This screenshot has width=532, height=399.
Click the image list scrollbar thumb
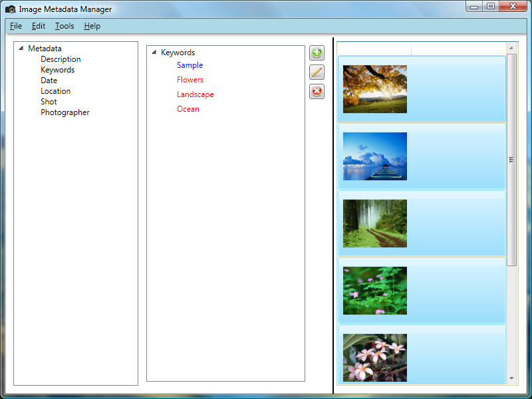511,160
